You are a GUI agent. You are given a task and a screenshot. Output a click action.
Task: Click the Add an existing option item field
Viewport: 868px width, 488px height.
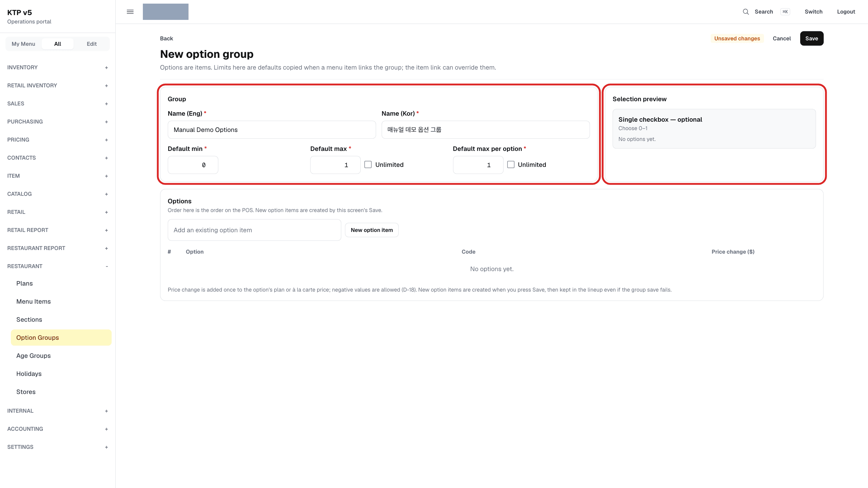254,230
